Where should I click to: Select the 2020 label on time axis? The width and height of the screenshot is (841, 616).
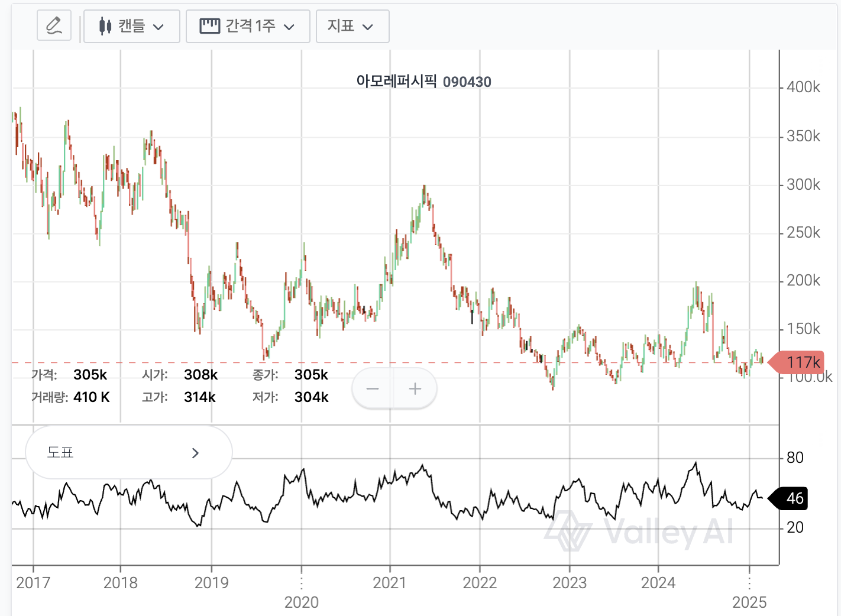pyautogui.click(x=301, y=602)
